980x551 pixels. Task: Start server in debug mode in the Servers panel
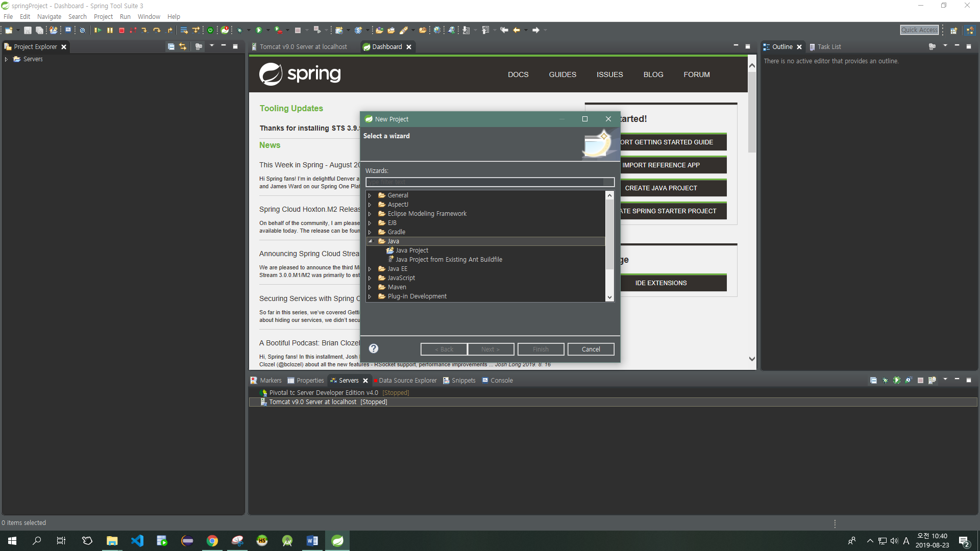click(885, 381)
